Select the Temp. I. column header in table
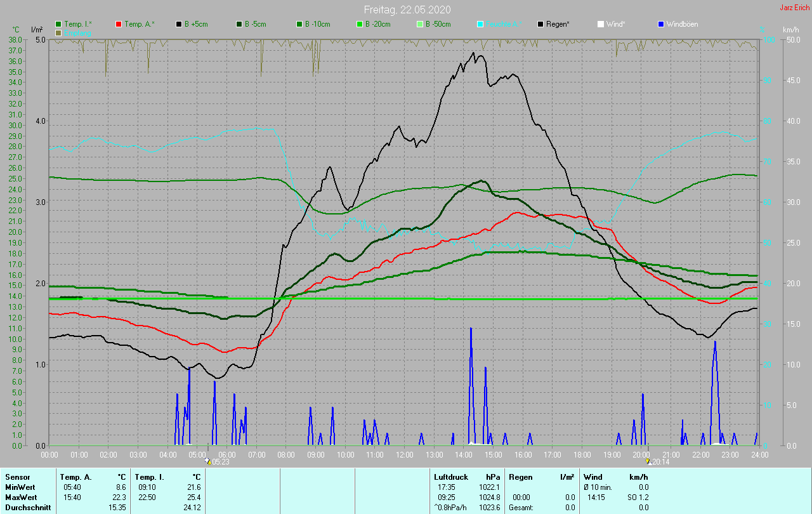 (149, 477)
